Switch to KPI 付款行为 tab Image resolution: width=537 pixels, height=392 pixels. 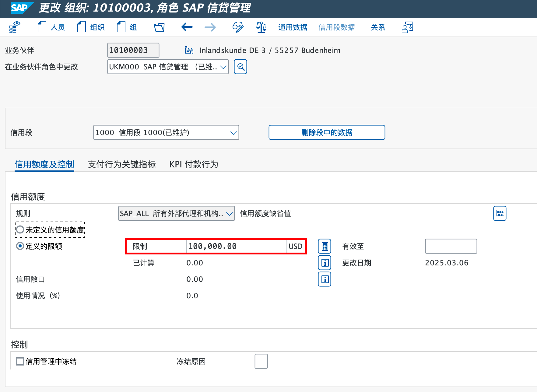pos(194,164)
